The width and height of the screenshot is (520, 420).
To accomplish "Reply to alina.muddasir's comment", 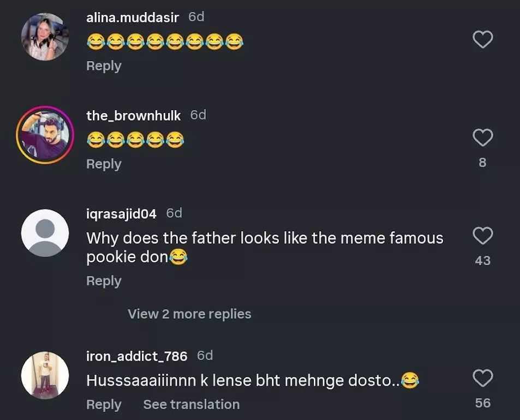I will click(x=104, y=66).
